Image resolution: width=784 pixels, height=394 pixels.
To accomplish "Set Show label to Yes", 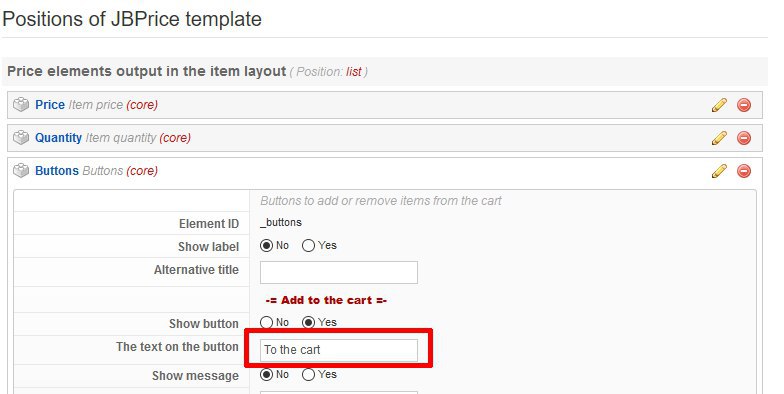I will pos(308,246).
